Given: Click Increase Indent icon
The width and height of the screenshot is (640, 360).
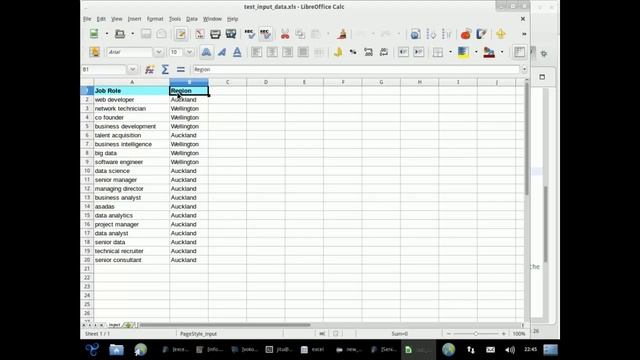Looking at the screenshot, I should point(418,52).
